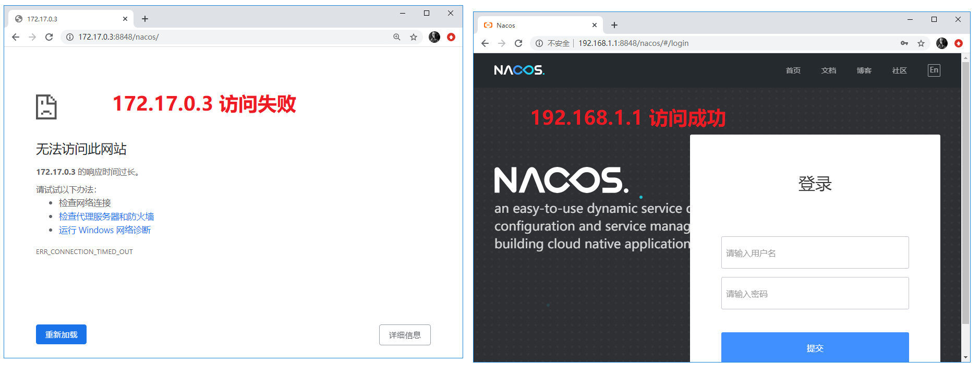This screenshot has height=374, width=980.
Task: Click back arrow in Nacos window
Action: 485,43
